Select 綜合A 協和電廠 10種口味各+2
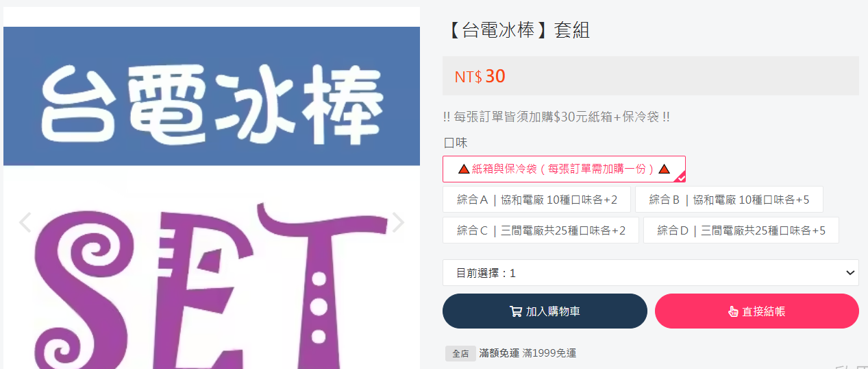The width and height of the screenshot is (868, 369). pyautogui.click(x=537, y=200)
